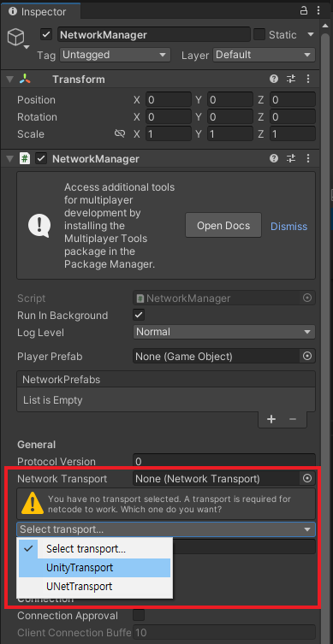Open the Layer dropdown showing Default
The height and width of the screenshot is (644, 333).
coord(264,55)
